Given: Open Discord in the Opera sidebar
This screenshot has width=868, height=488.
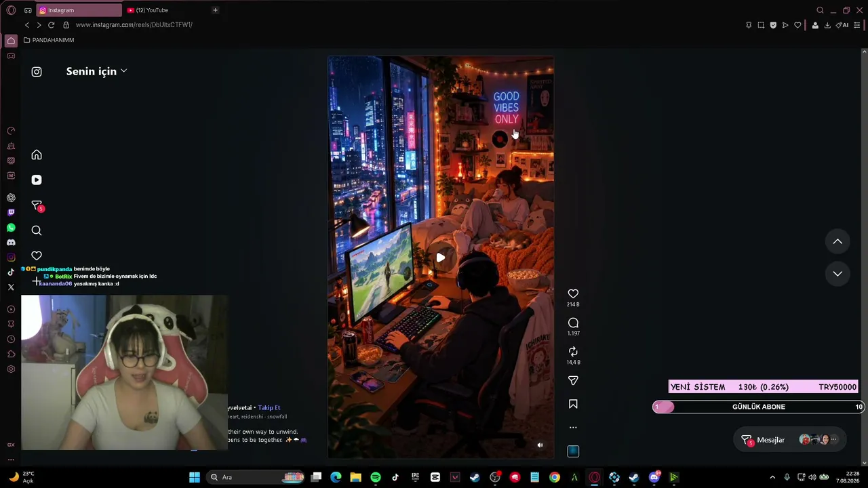Looking at the screenshot, I should (x=11, y=243).
